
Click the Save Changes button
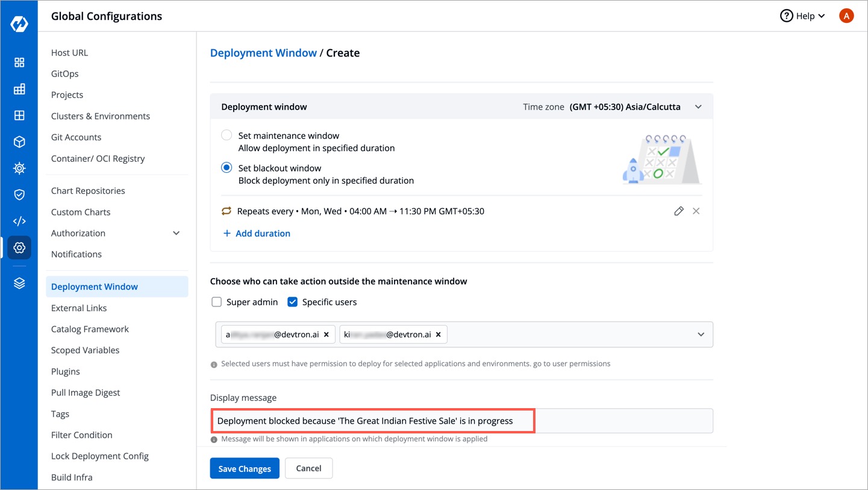(x=245, y=468)
